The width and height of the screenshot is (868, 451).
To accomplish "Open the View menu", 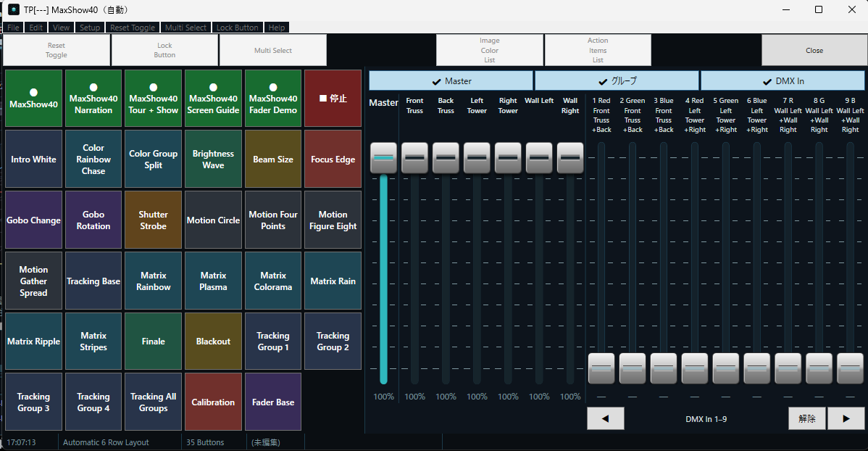I will pyautogui.click(x=61, y=28).
